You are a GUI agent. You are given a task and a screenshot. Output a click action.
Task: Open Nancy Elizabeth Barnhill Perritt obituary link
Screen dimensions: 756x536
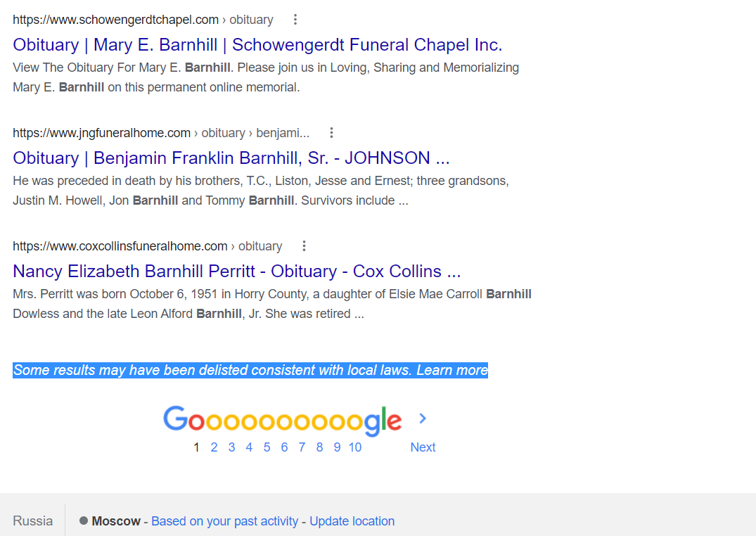tap(236, 272)
